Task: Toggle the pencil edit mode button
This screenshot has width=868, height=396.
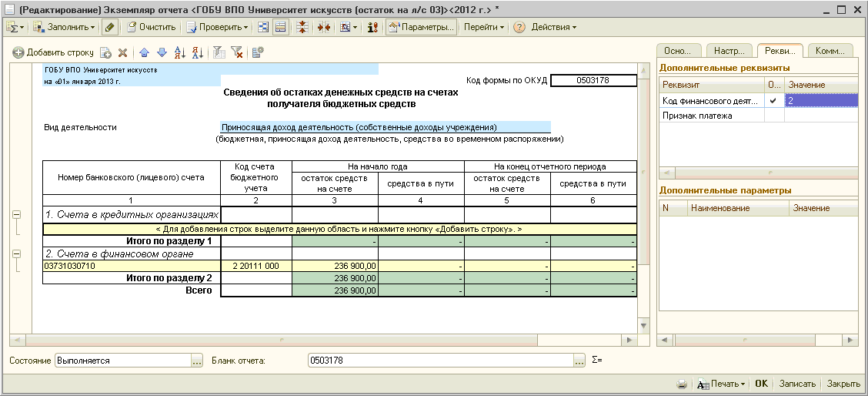Action: coord(110,27)
